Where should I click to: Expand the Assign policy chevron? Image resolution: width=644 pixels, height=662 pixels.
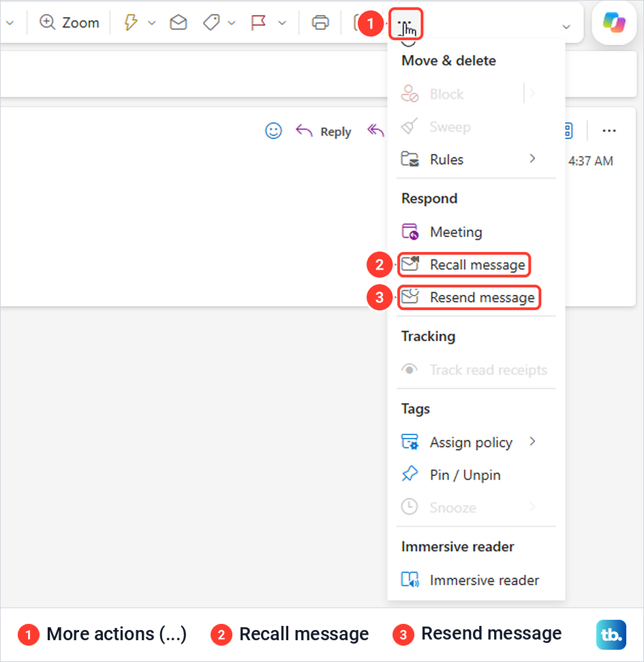tap(532, 441)
